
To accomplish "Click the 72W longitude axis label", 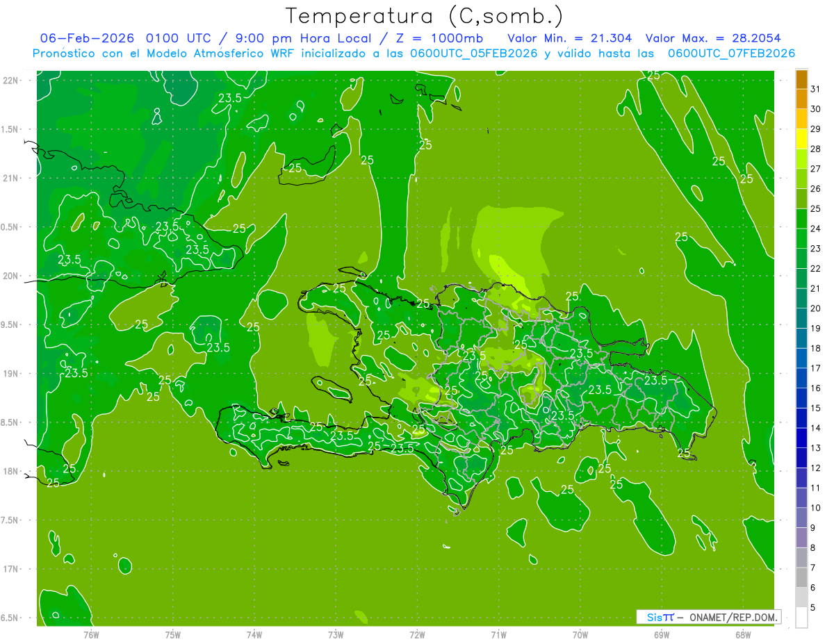I will [x=417, y=634].
